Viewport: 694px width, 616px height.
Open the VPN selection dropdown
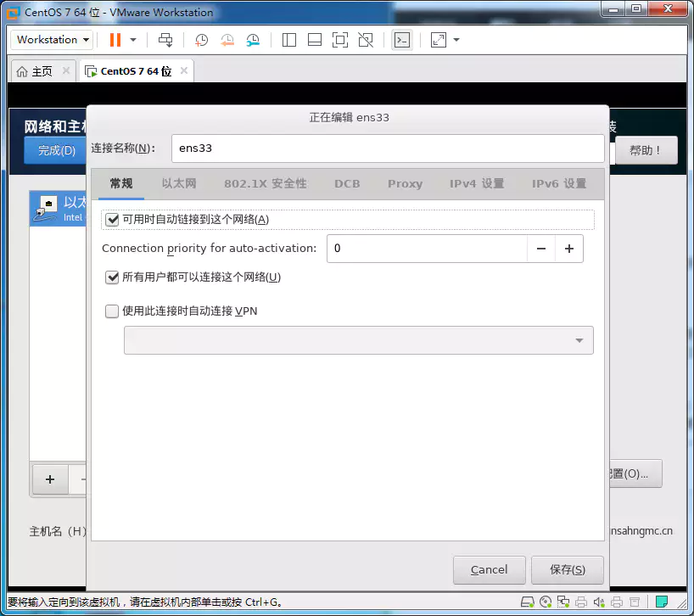[579, 339]
